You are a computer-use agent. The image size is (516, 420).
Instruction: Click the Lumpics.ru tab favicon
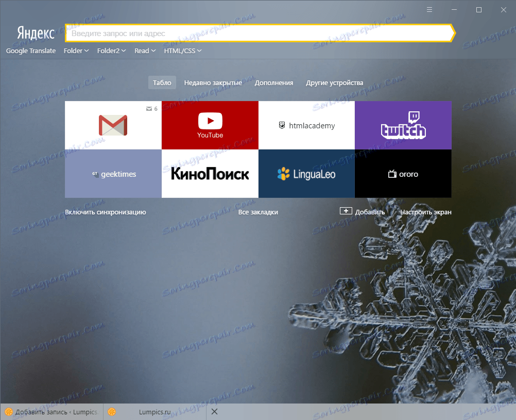pyautogui.click(x=112, y=412)
